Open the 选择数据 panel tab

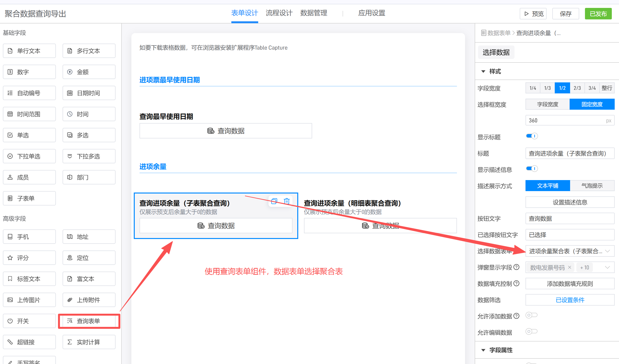click(x=496, y=52)
